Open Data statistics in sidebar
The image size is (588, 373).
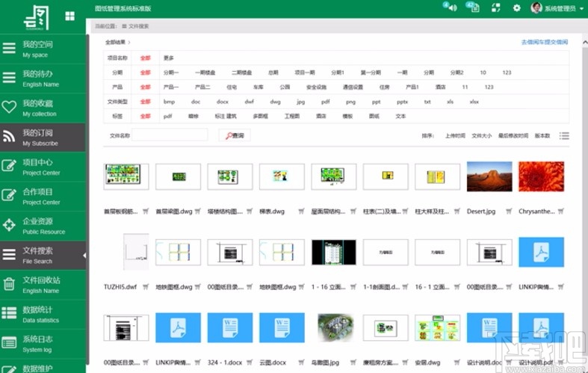(x=43, y=314)
